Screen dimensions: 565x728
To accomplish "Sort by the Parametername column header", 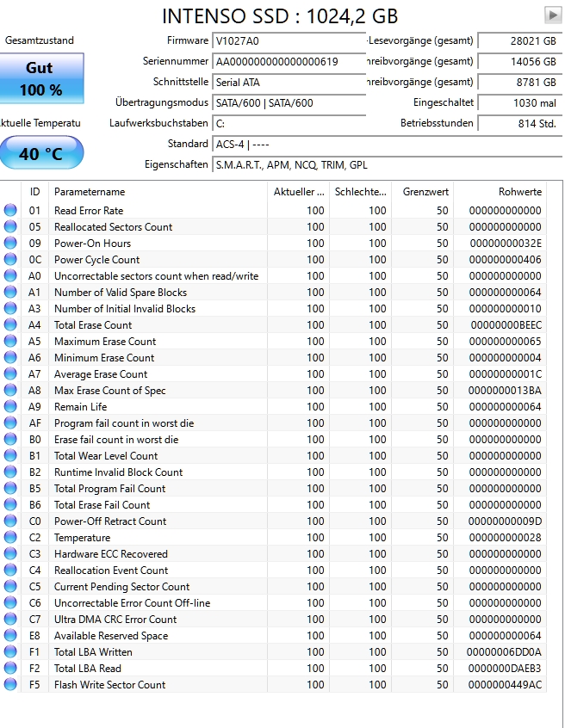I will [158, 192].
